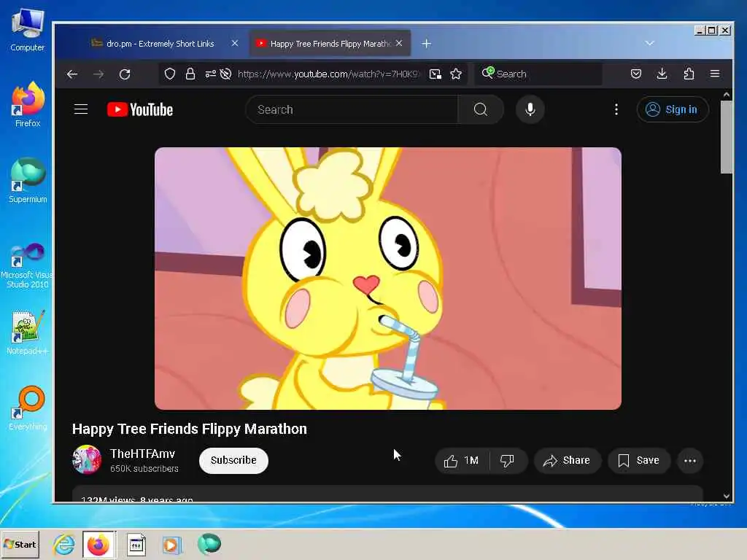The height and width of the screenshot is (560, 747).
Task: Select the Supermium desktop shortcut
Action: pyautogui.click(x=28, y=181)
